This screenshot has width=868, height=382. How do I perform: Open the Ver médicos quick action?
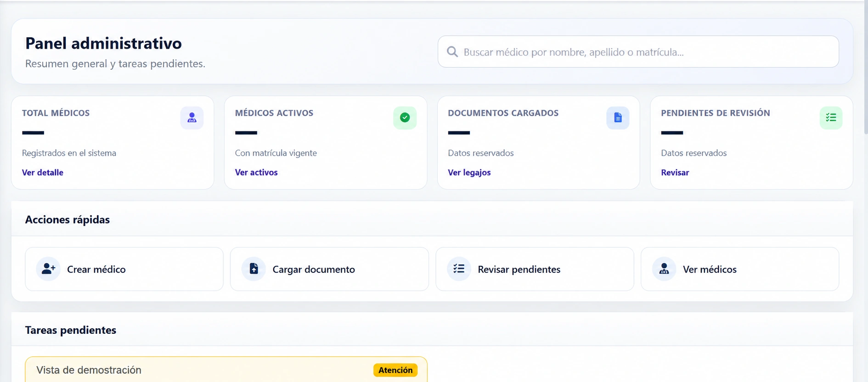[740, 269]
